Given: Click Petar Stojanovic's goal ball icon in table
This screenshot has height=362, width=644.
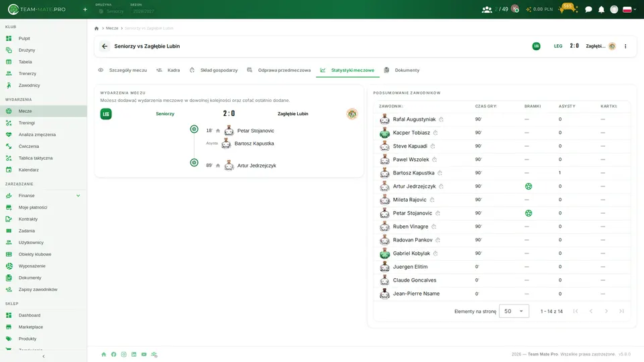Looking at the screenshot, I should pyautogui.click(x=529, y=213).
